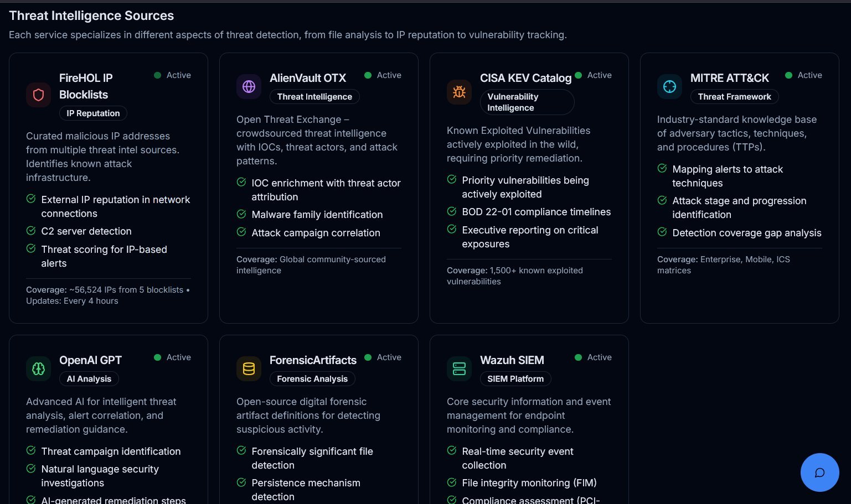Click the CISA KEV Catalog bug icon
This screenshot has height=504, width=851.
tap(459, 92)
